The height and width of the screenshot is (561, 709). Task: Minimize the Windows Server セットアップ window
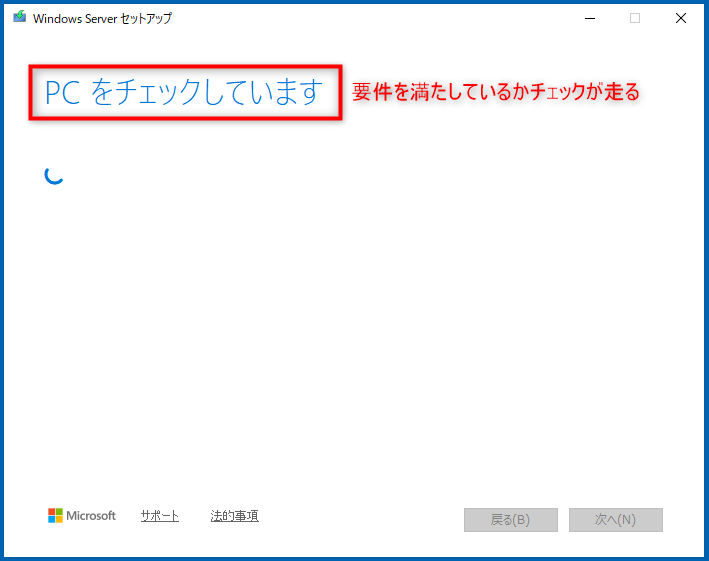click(590, 18)
